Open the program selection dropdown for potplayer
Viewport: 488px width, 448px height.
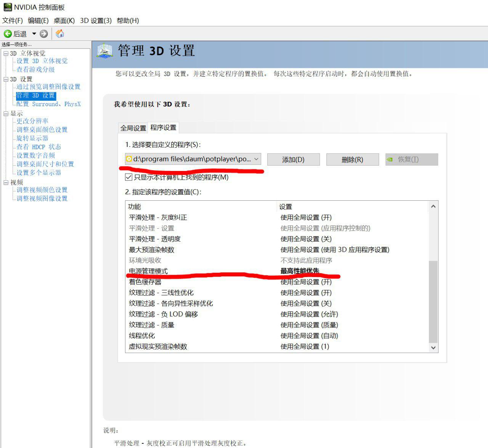193,159
